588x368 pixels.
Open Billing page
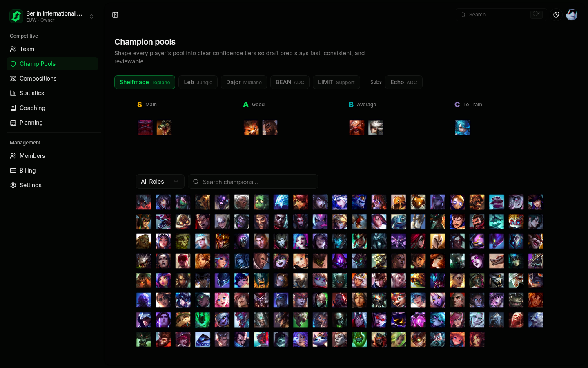tap(52, 171)
